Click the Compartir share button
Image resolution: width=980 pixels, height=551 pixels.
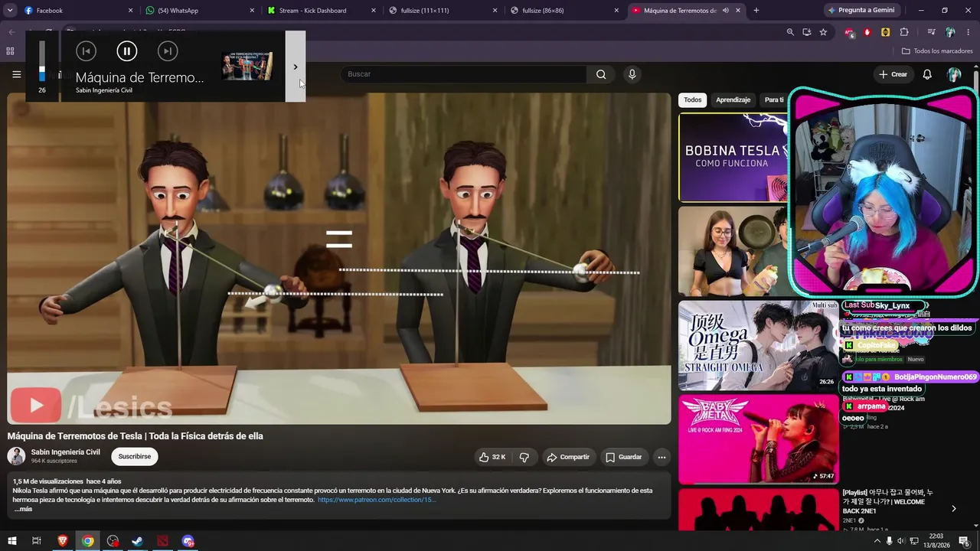[568, 458]
